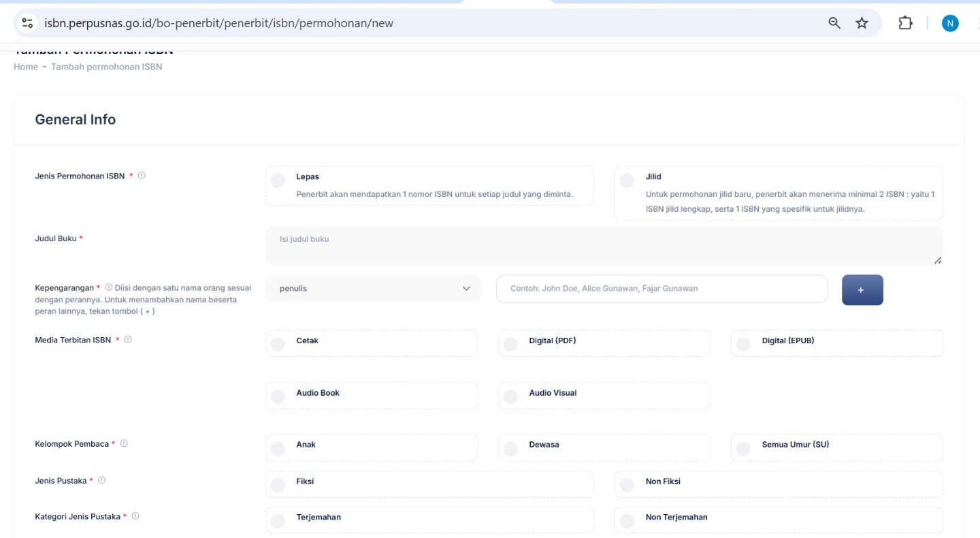The width and height of the screenshot is (980, 538).
Task: Click info icon beside Media Terbitan ISBN
Action: (128, 340)
